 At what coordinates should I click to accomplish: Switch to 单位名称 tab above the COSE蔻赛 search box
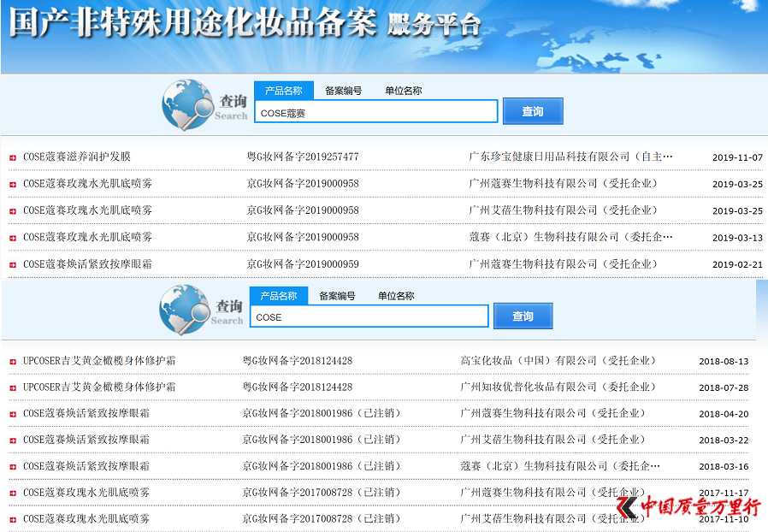(403, 91)
